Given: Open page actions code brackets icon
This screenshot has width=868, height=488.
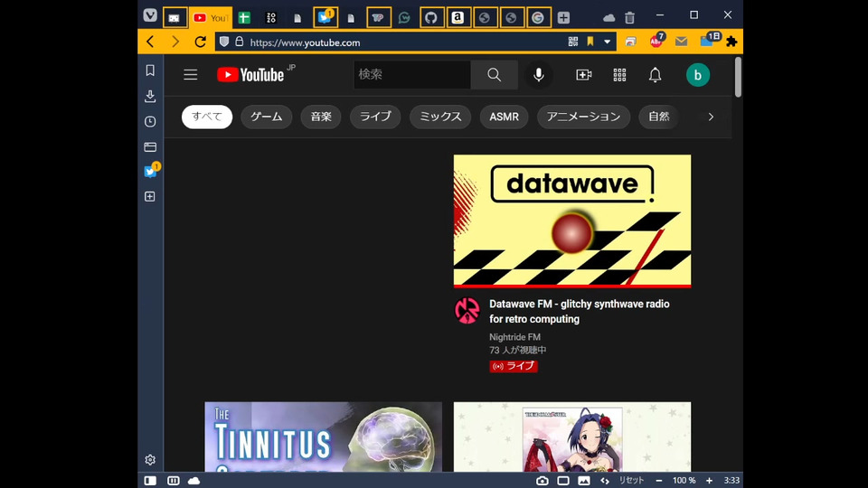Looking at the screenshot, I should click(605, 480).
